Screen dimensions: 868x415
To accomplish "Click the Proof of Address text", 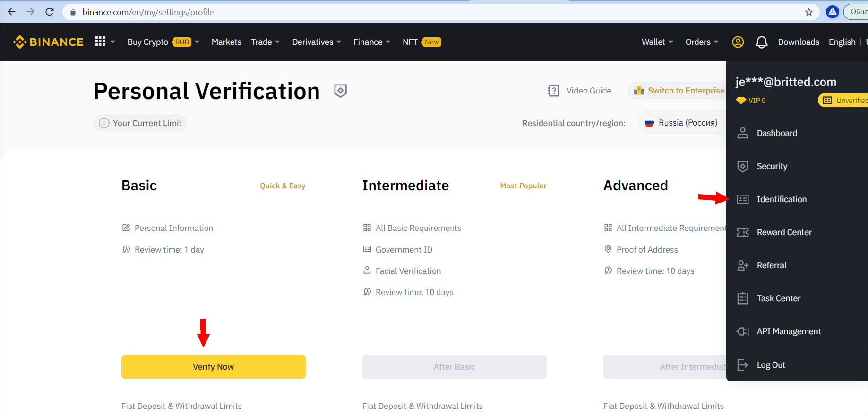I will click(x=647, y=250).
